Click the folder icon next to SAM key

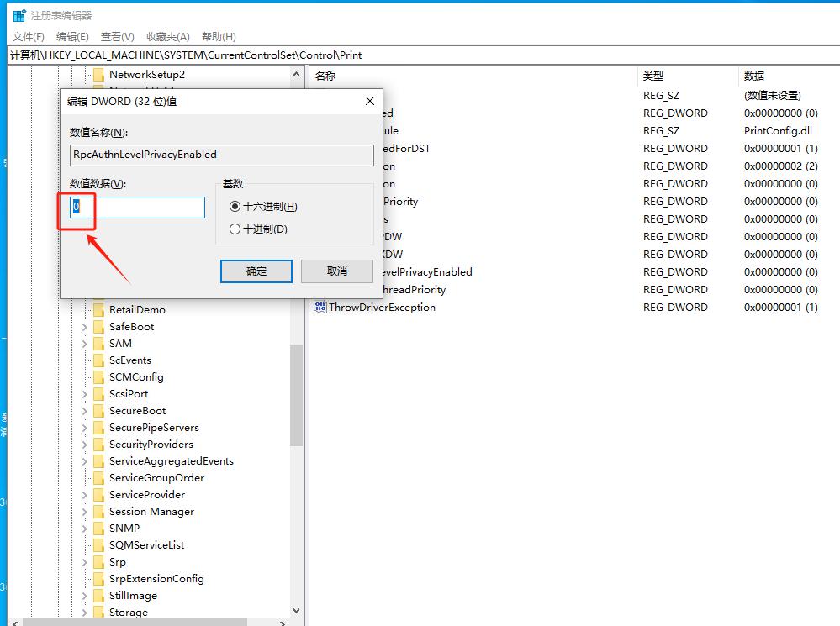(98, 343)
